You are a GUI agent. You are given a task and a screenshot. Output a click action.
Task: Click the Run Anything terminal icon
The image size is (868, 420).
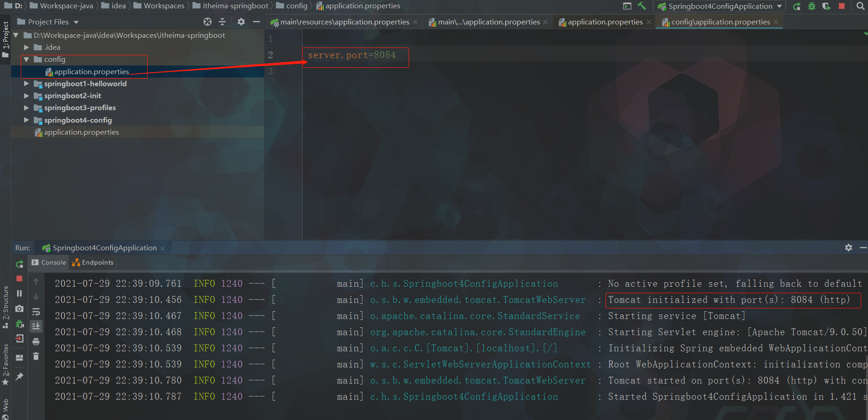pos(627,6)
